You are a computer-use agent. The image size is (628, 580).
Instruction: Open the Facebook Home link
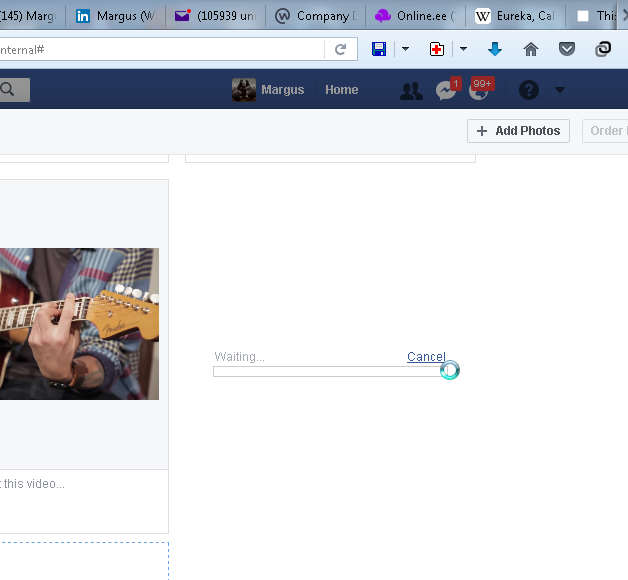coord(342,90)
